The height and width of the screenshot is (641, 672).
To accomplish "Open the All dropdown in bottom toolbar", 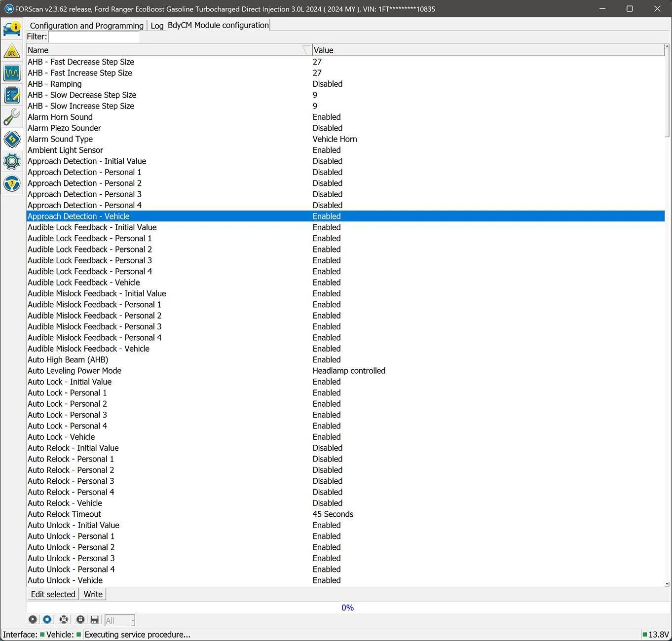I will pos(119,620).
